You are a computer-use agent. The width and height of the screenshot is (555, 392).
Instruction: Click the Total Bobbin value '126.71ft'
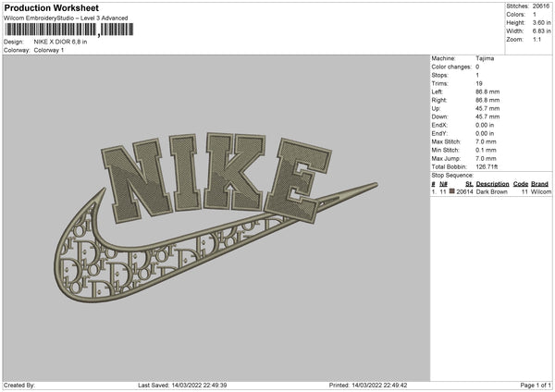click(x=487, y=167)
